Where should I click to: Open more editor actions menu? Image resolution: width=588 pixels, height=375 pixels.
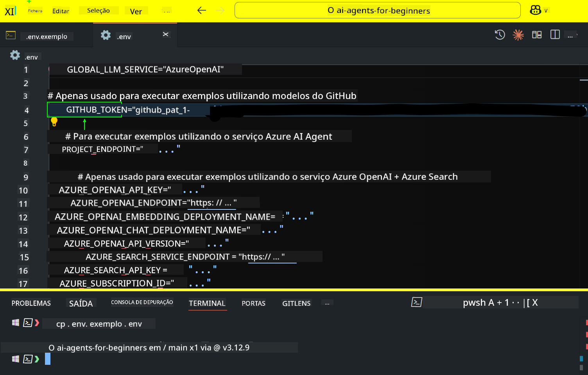point(571,36)
